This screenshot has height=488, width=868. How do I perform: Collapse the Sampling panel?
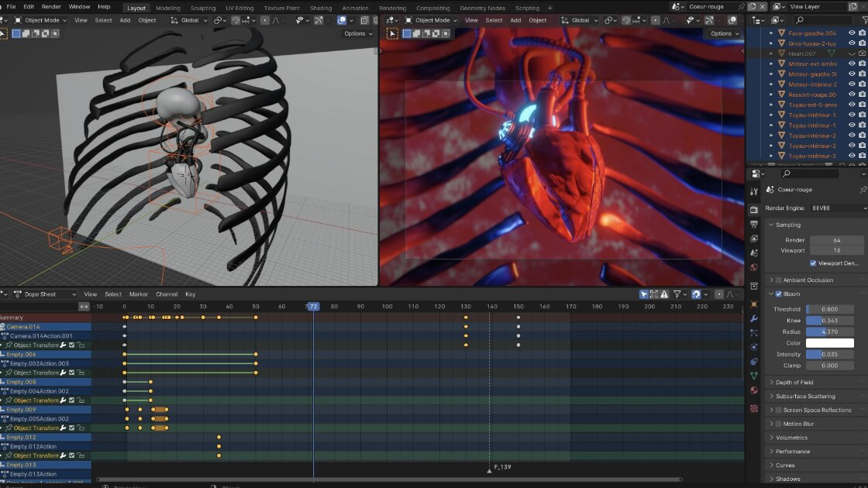click(787, 225)
